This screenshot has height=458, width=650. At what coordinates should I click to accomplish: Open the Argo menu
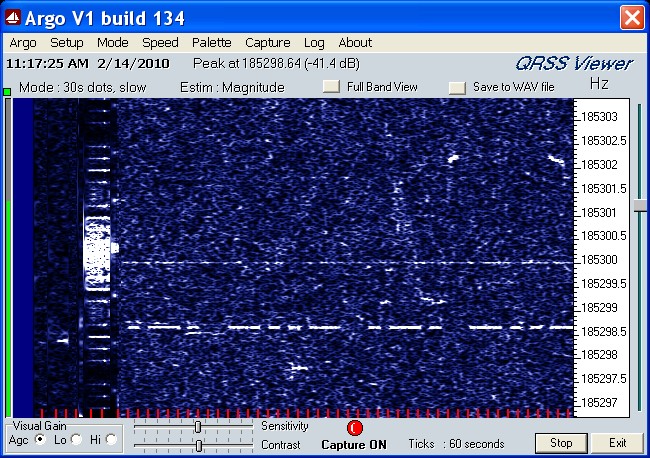23,43
